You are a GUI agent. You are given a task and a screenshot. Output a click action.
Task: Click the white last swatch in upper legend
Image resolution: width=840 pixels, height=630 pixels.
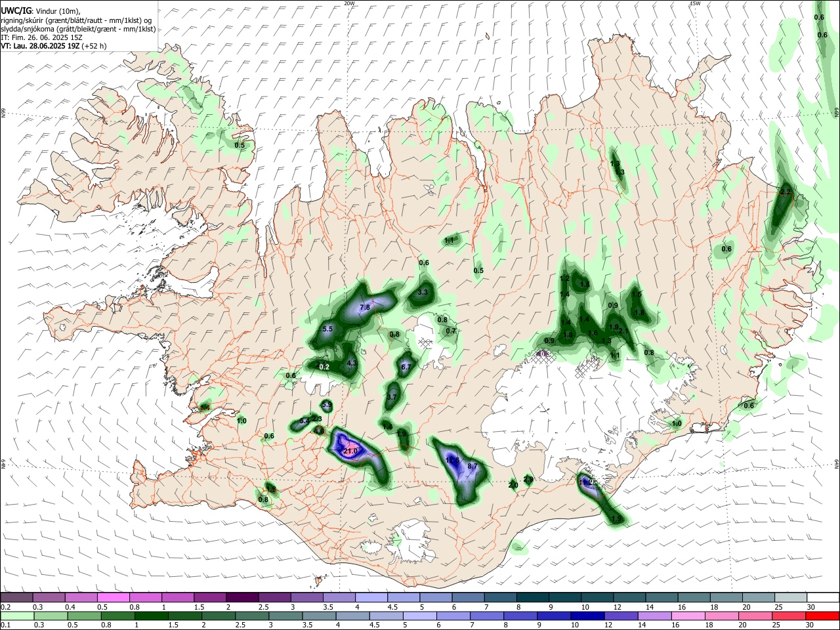pyautogui.click(x=822, y=597)
